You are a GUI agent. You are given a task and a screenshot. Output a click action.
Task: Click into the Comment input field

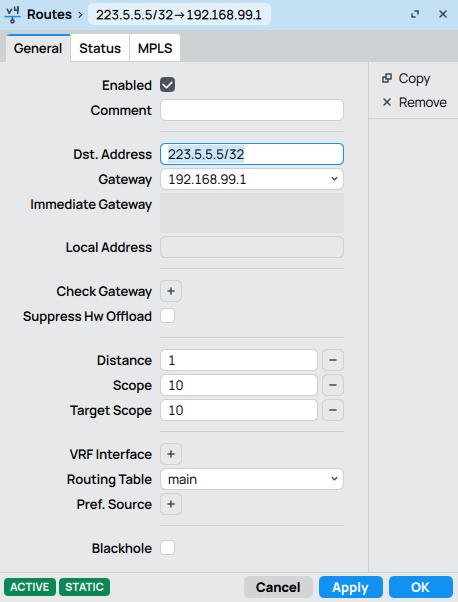[252, 110]
